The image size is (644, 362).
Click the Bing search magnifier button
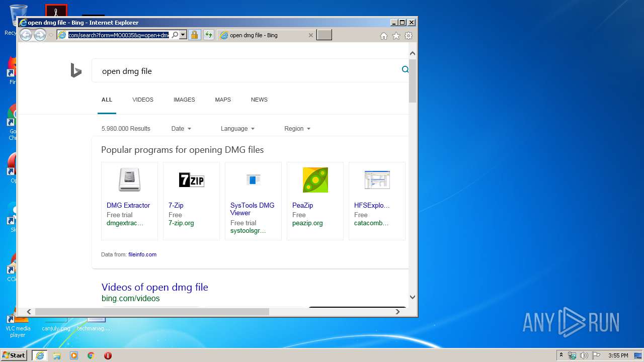pyautogui.click(x=405, y=69)
